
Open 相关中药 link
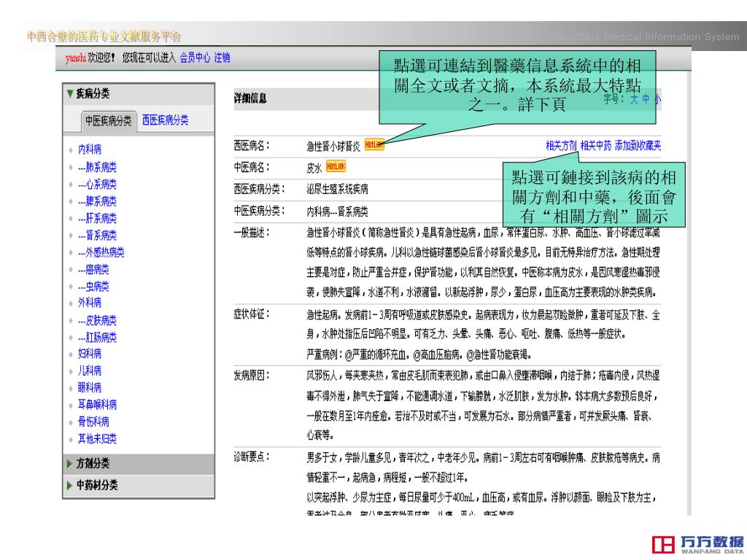pos(595,146)
